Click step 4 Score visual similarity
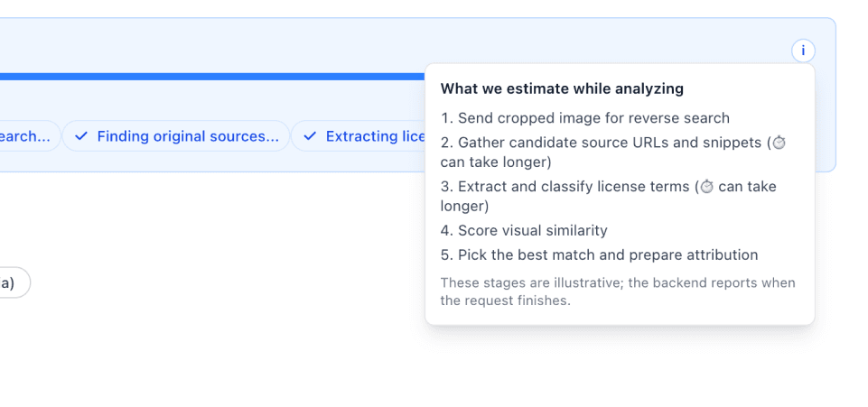 point(524,230)
